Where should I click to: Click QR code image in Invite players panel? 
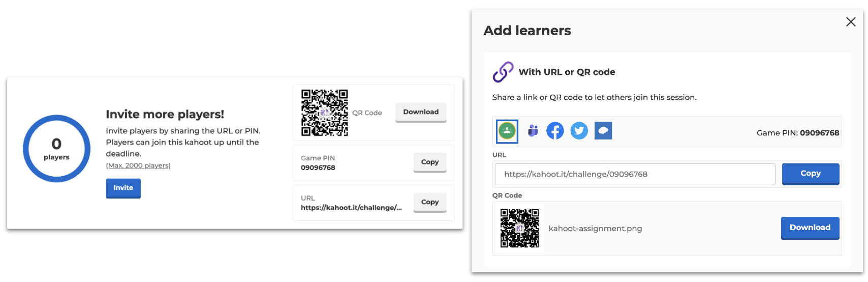pos(324,112)
